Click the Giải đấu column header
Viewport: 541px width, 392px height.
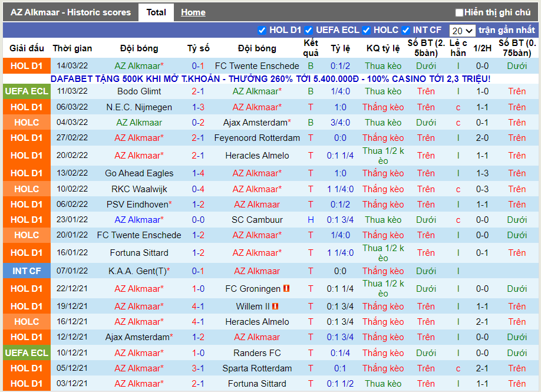(x=27, y=48)
